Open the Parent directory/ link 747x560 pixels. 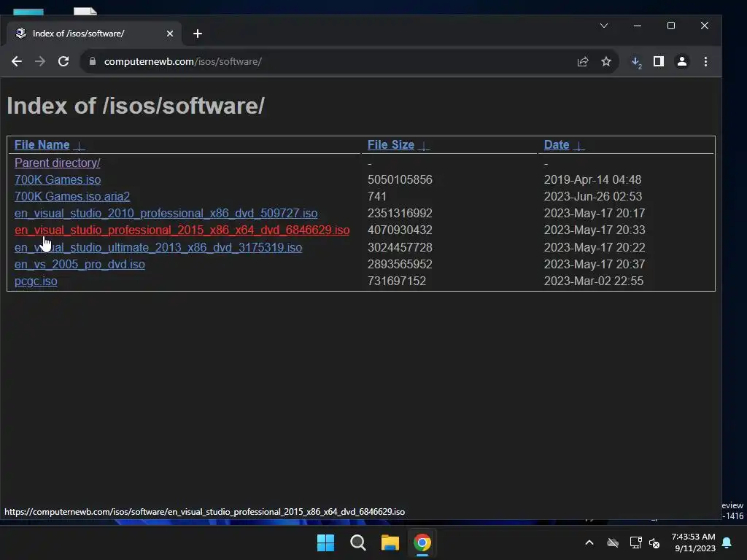(x=57, y=163)
